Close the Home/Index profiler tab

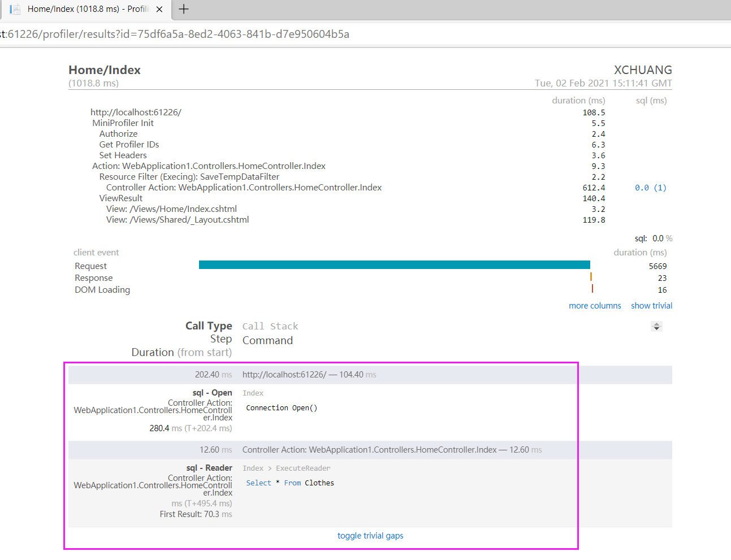159,9
